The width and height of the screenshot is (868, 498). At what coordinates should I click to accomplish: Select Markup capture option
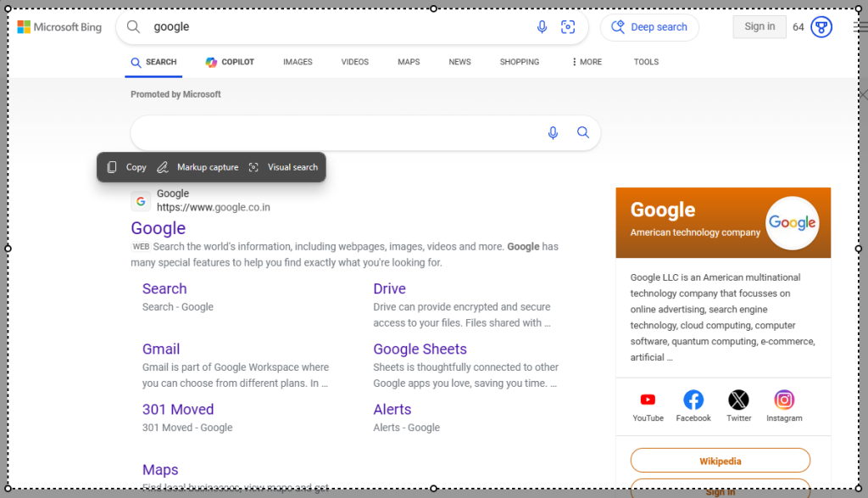(x=198, y=167)
